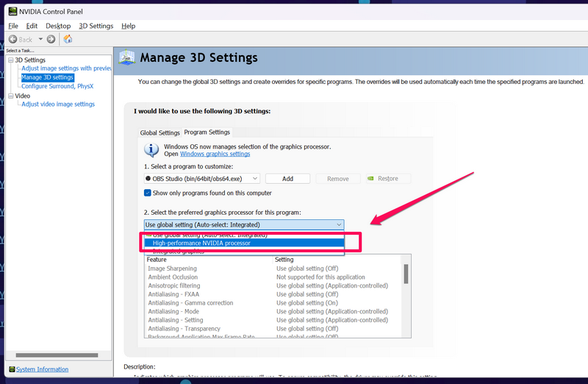Collapse the Video tree node
This screenshot has height=384, width=588.
click(11, 96)
